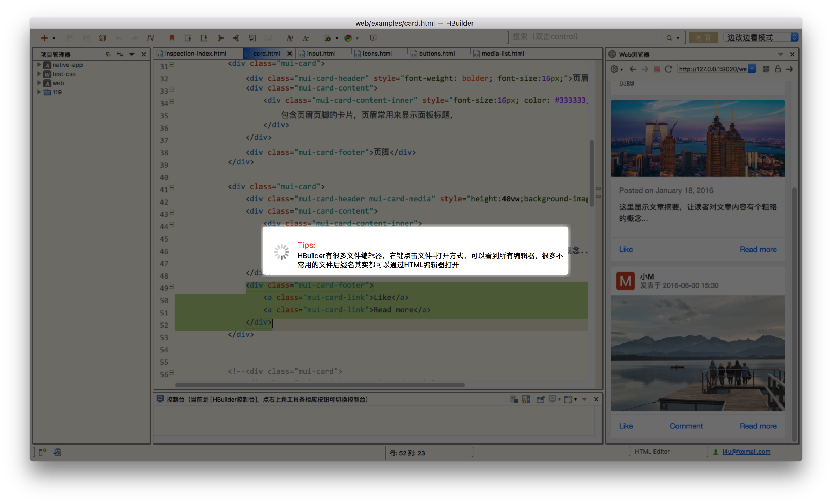Toggle code fold marker at line 41
This screenshot has width=832, height=504.
click(x=172, y=188)
